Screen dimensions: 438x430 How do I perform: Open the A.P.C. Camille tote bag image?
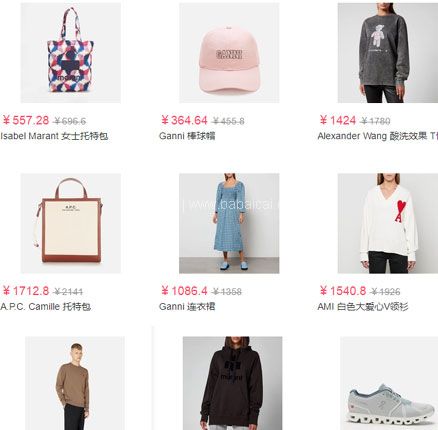[x=71, y=223]
